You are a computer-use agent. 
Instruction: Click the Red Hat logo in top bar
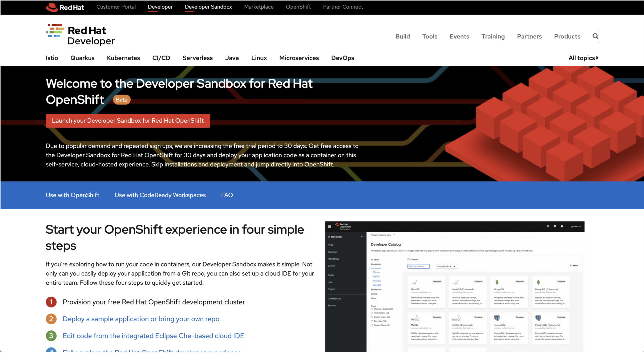click(65, 7)
